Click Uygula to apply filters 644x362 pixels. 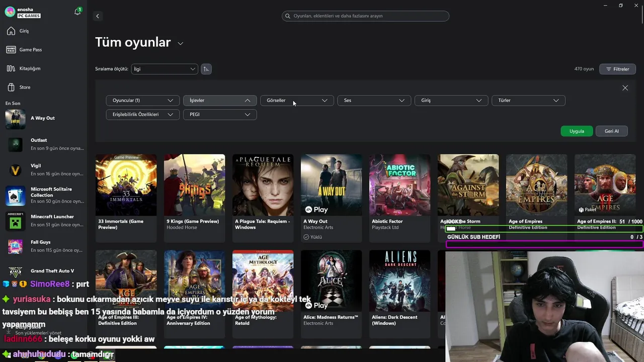pos(577,131)
